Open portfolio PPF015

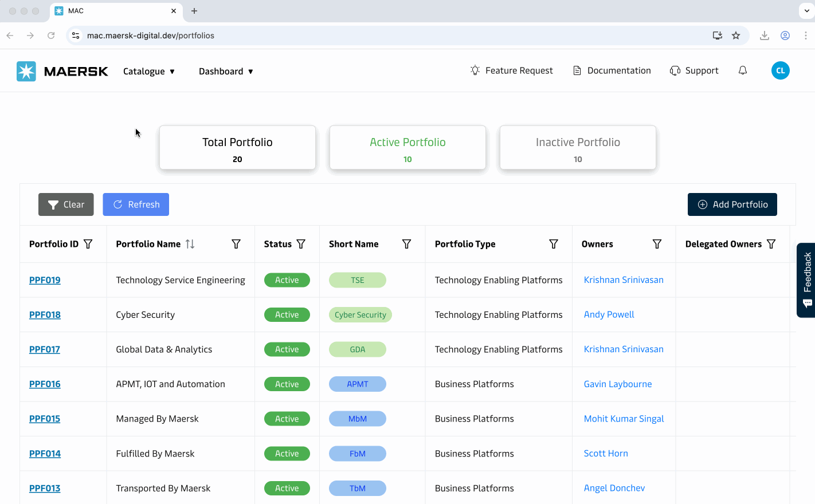(45, 419)
